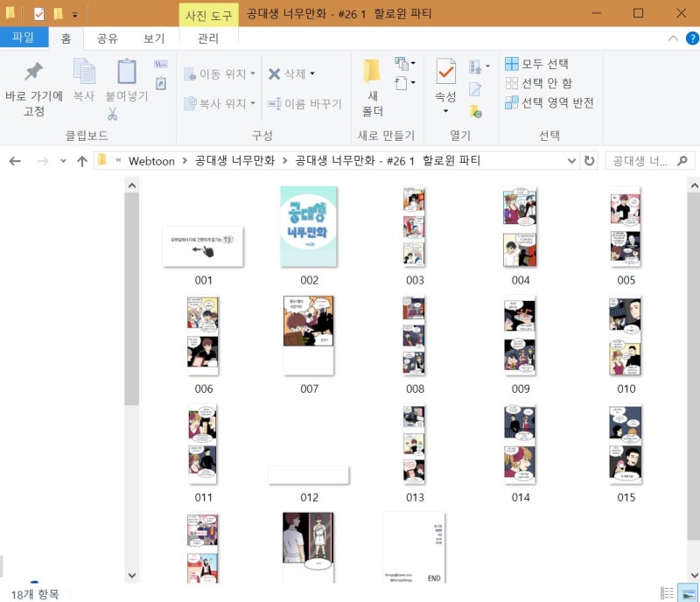Expand the address bar history dropdown
This screenshot has width=700, height=602.
(x=571, y=161)
